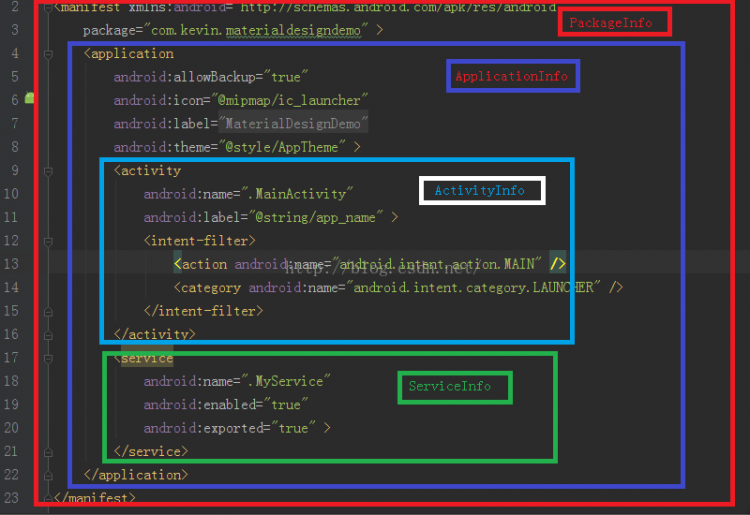
Task: Click fold end marker beside closing service tag
Action: [48, 452]
